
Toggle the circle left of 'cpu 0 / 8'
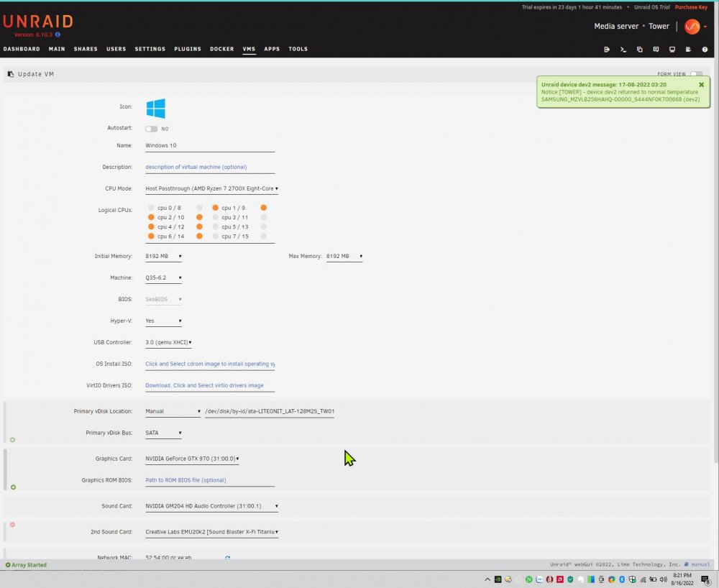point(151,208)
